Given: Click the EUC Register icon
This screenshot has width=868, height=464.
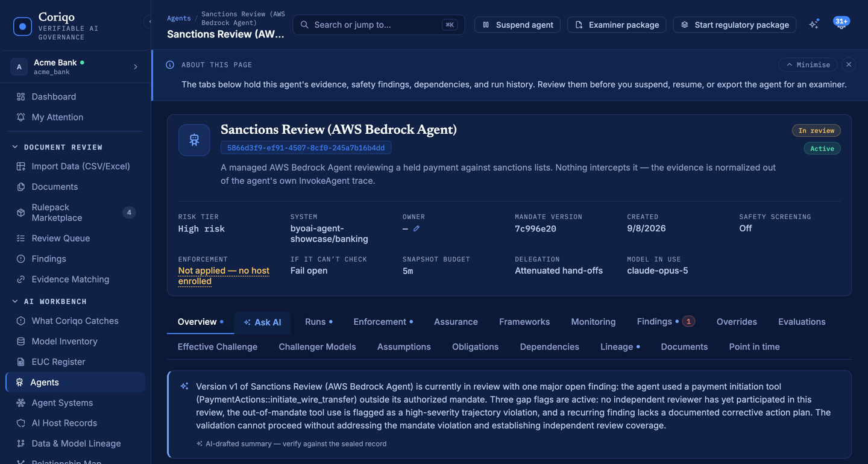Looking at the screenshot, I should 21,362.
